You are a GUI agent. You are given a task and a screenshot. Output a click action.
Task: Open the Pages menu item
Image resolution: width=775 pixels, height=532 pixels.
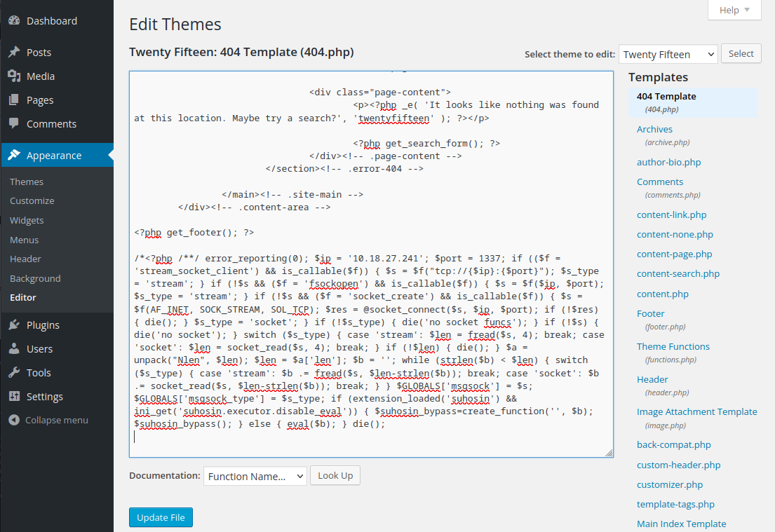pyautogui.click(x=40, y=100)
